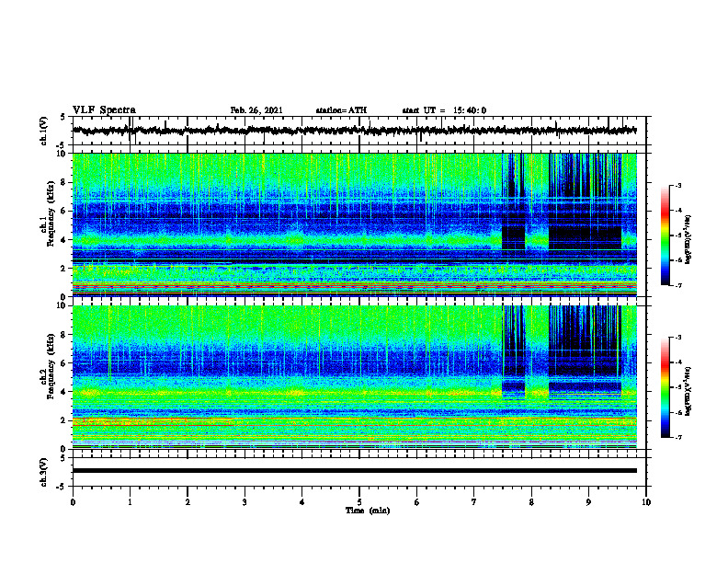This screenshot has height=563, width=728.
Task: Click time axis tick label "4"
Action: click(302, 502)
